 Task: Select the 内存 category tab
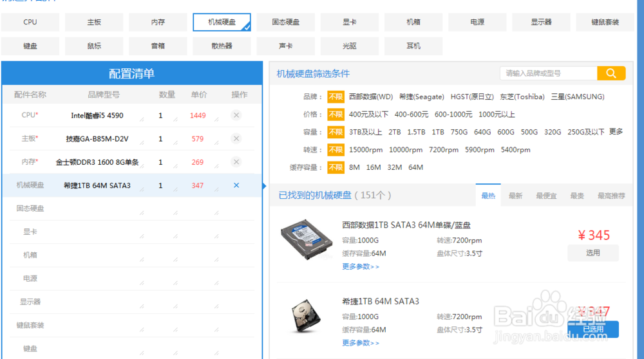tap(158, 22)
